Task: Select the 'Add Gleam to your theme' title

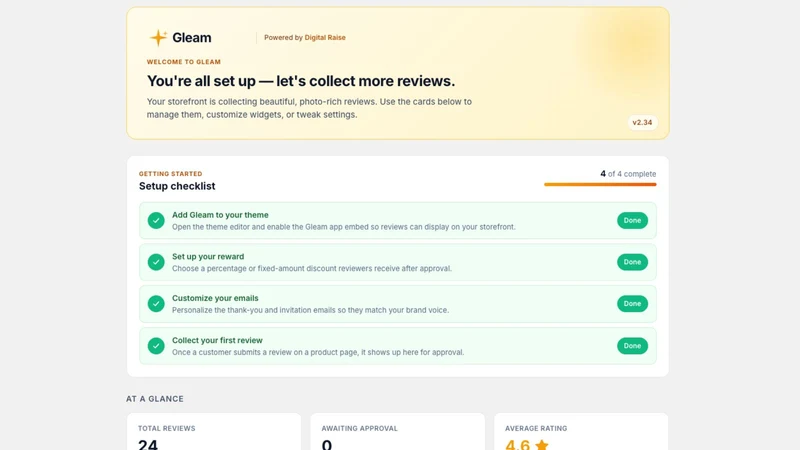Action: (220, 215)
